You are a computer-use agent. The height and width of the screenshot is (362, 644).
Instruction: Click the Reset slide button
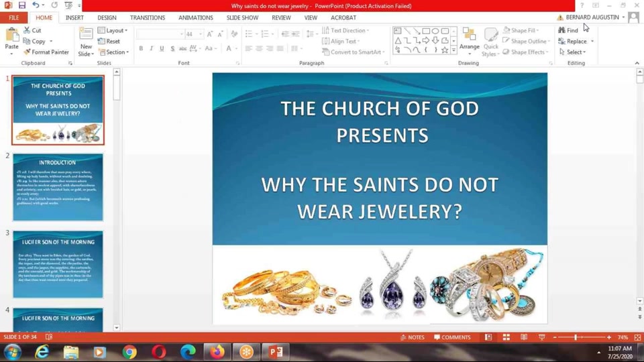tap(109, 42)
